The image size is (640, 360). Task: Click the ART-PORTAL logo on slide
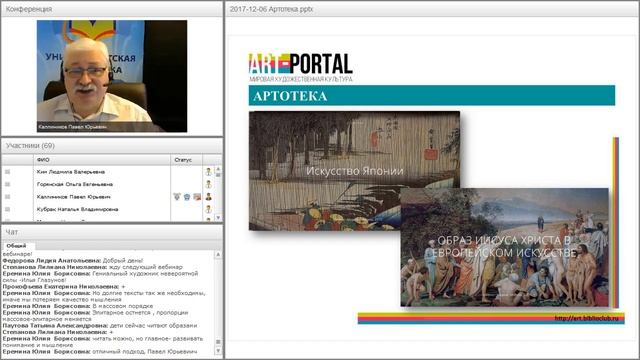coord(301,67)
